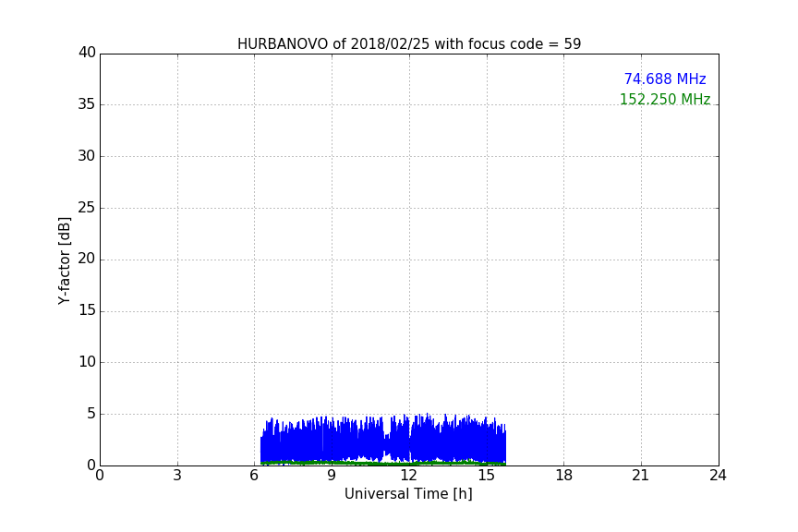This screenshot has width=798, height=532.
Task: Click the x-axis tick label 21
Action: [x=641, y=476]
